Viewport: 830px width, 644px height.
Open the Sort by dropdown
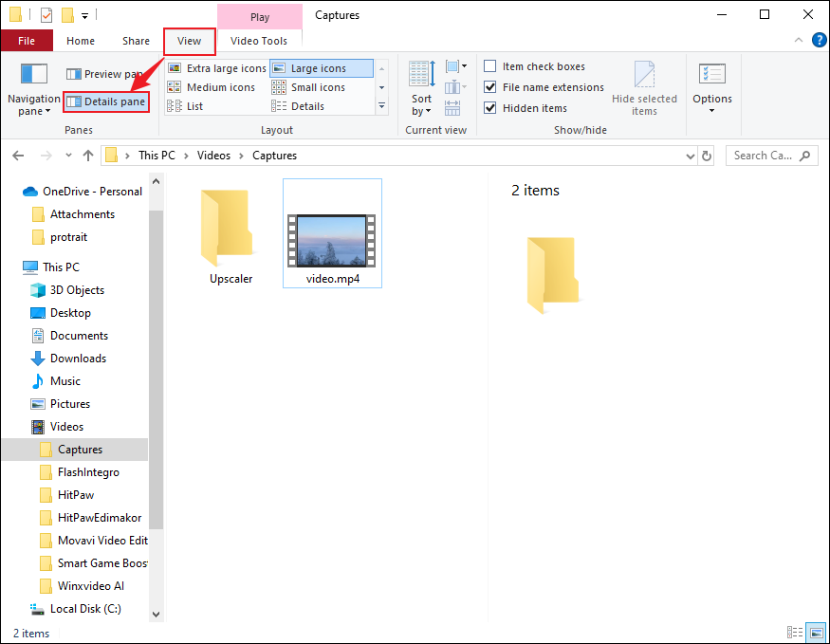(420, 90)
